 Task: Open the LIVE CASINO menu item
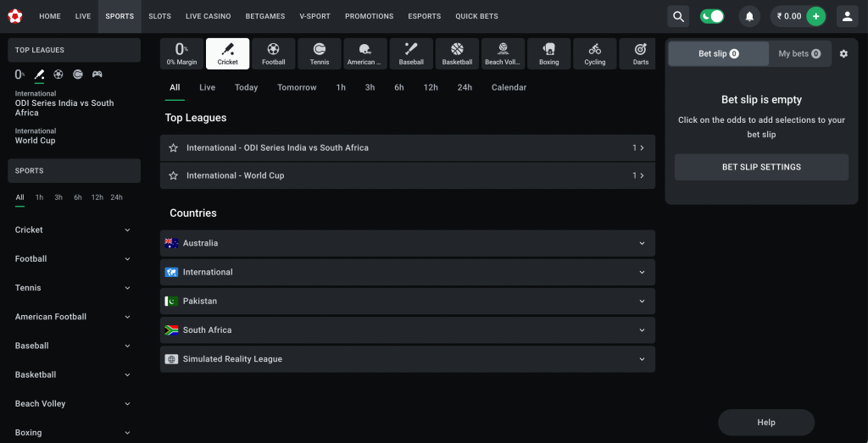209,17
